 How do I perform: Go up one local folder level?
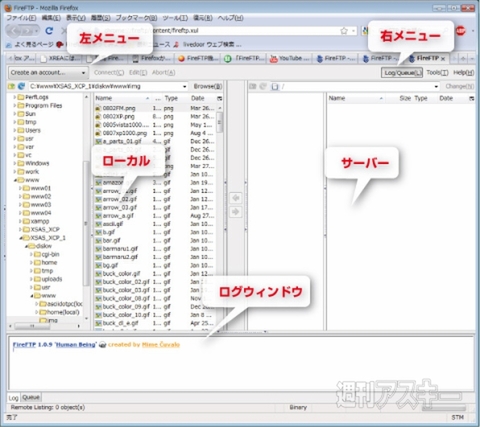tap(12, 86)
